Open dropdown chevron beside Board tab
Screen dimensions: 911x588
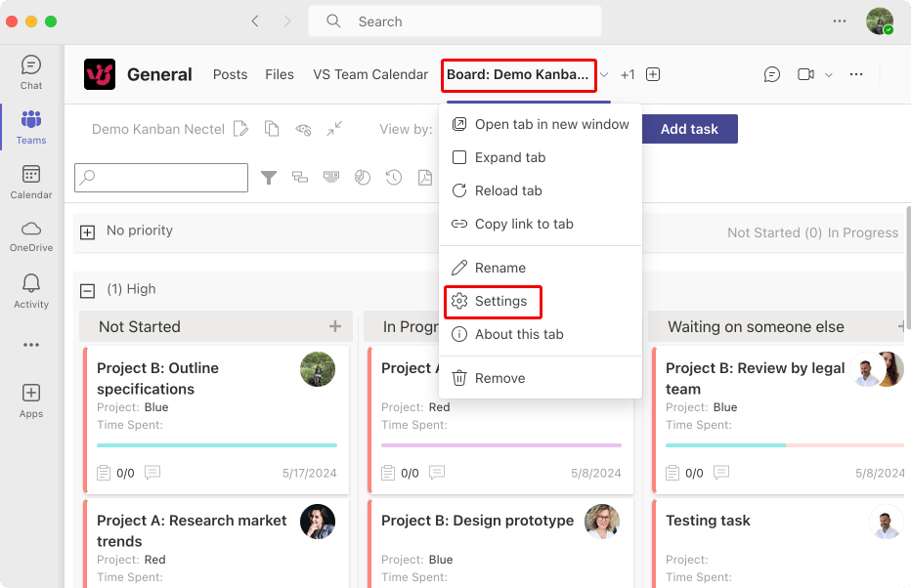pos(604,75)
